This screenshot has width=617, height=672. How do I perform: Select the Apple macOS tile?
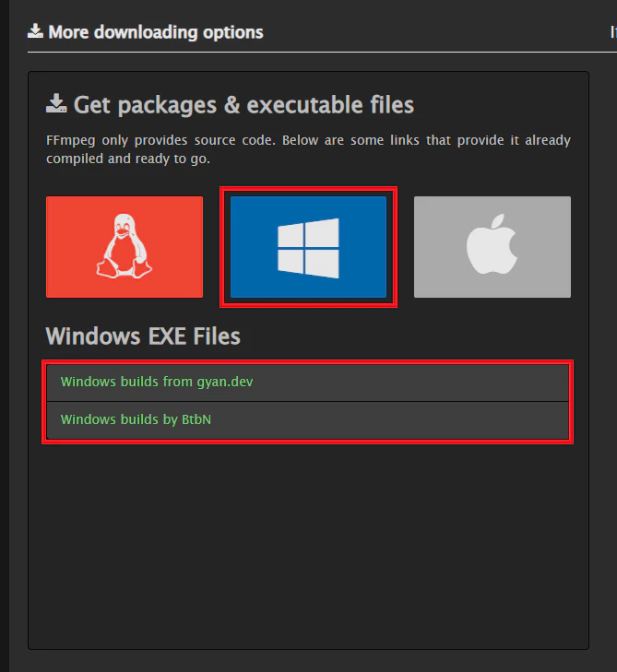492,247
